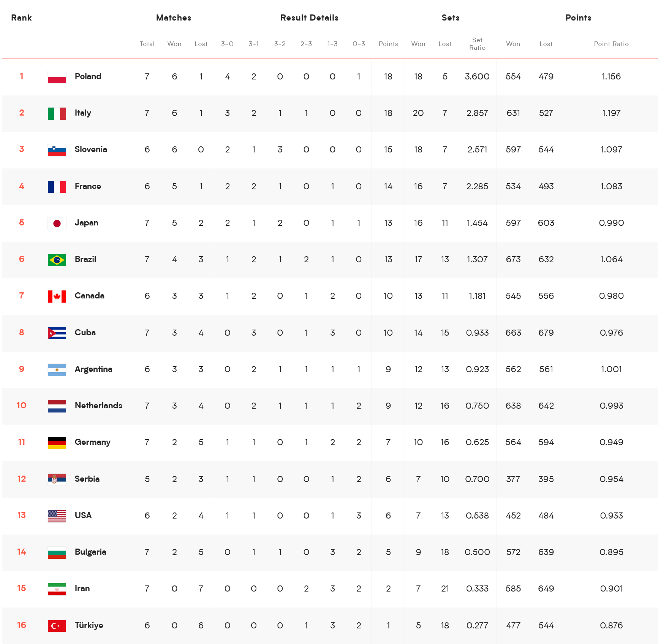The image size is (658, 644).
Task: Click the Set Ratio column header
Action: point(477,44)
